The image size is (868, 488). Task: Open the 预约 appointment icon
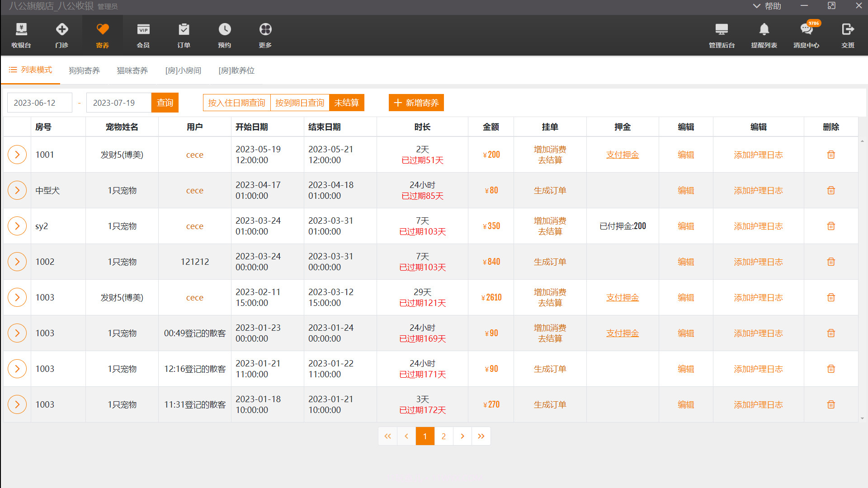[x=224, y=35]
